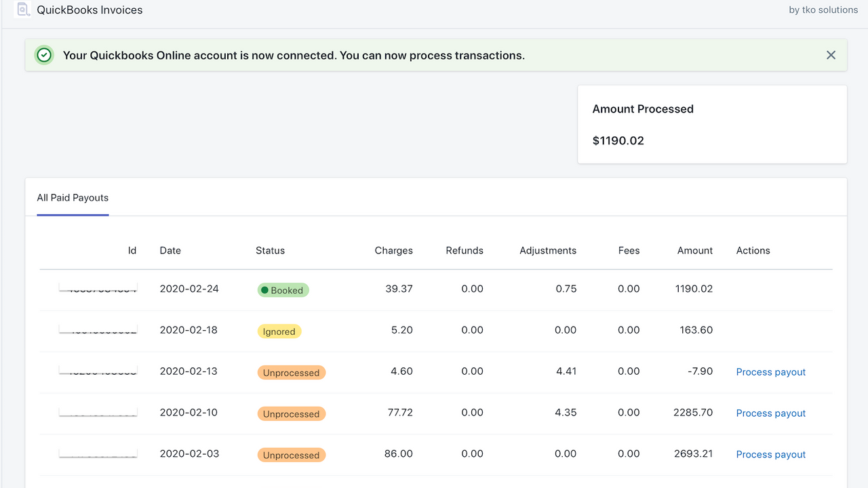Process payout for the 2020-02-10 row
This screenshot has width=868, height=488.
[770, 413]
